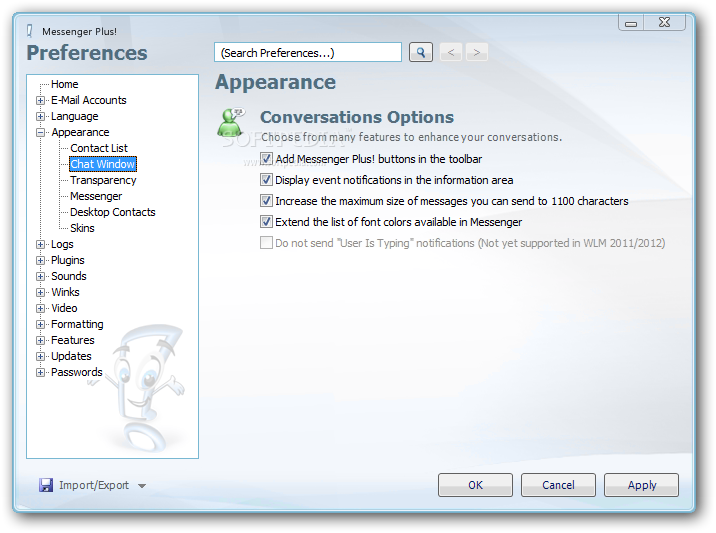Screen dimensions: 716x533
Task: Open the Transparency settings page
Action: (103, 180)
